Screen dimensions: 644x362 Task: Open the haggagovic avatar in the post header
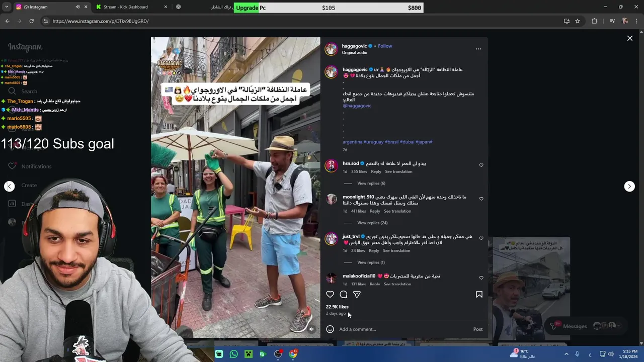click(x=331, y=49)
